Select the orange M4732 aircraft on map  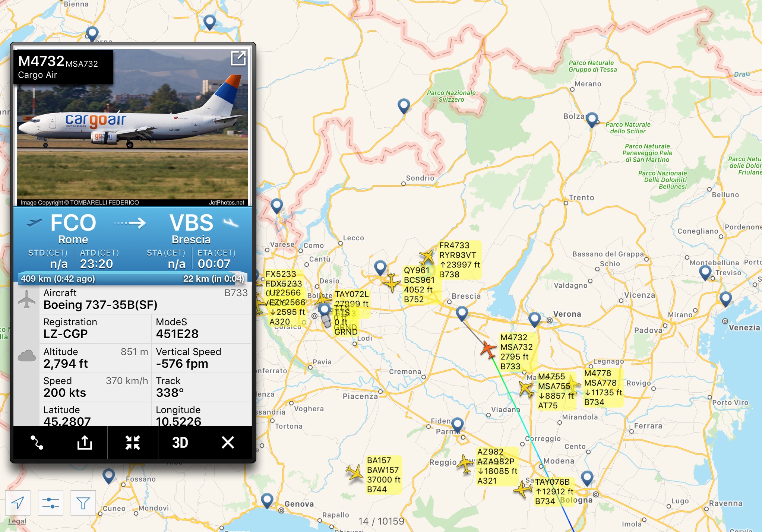488,349
